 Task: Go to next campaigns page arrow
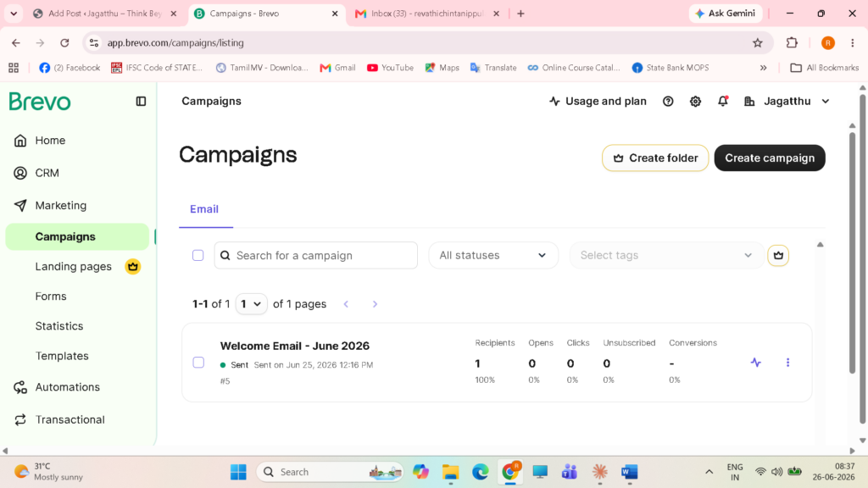[375, 304]
